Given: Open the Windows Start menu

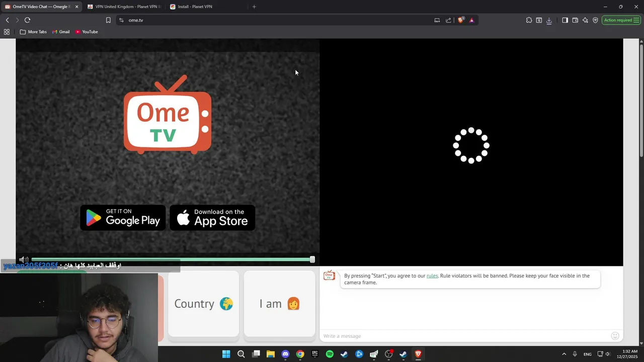Looking at the screenshot, I should (226, 354).
